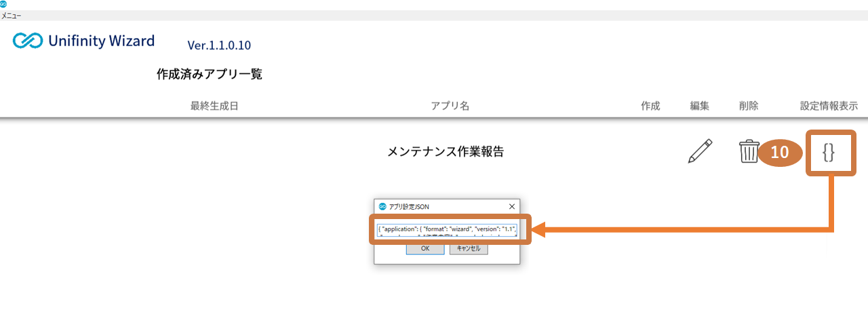Image resolution: width=868 pixels, height=331 pixels.
Task: Click the Unifinity Wizard logo
Action: pyautogui.click(x=84, y=41)
